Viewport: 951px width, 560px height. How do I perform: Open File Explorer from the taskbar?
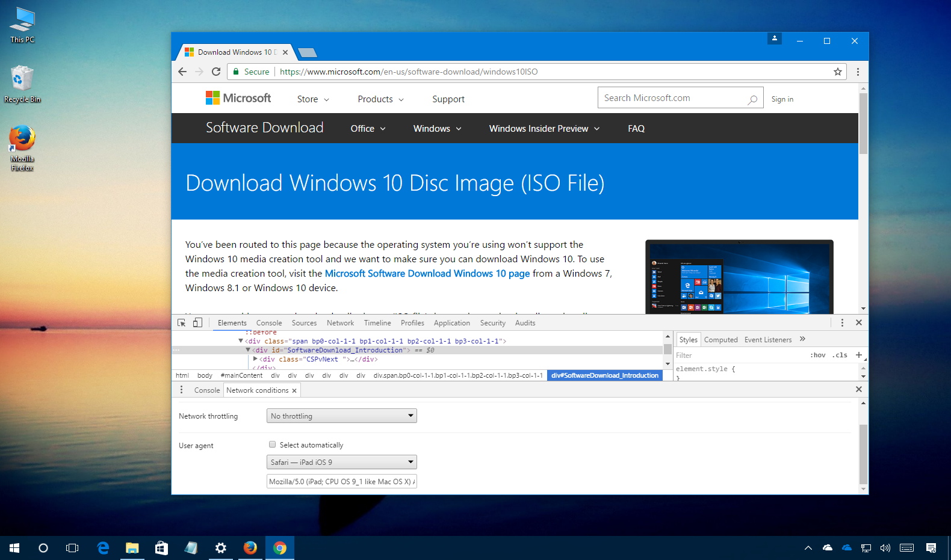132,548
